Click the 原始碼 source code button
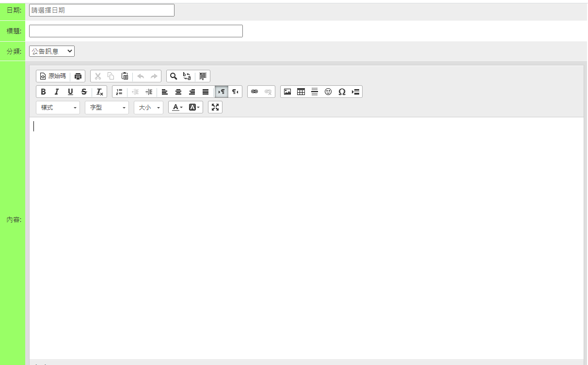Image resolution: width=588 pixels, height=365 pixels. [x=53, y=76]
